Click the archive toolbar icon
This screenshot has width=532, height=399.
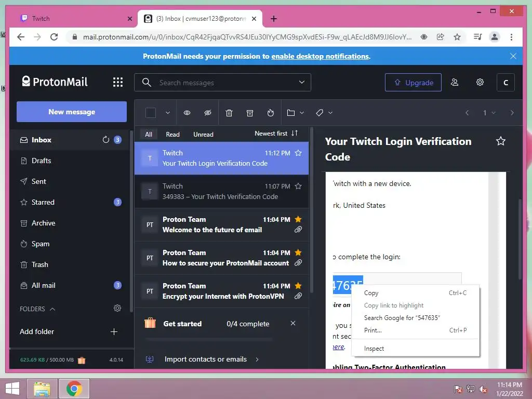click(250, 113)
